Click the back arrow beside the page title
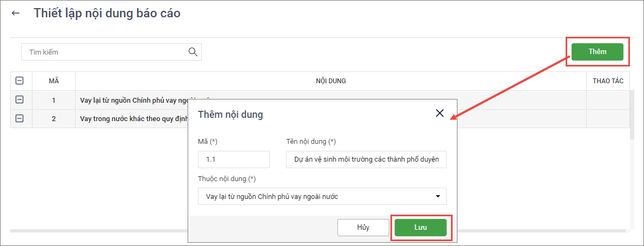Viewport: 644px width, 246px height. (16, 14)
